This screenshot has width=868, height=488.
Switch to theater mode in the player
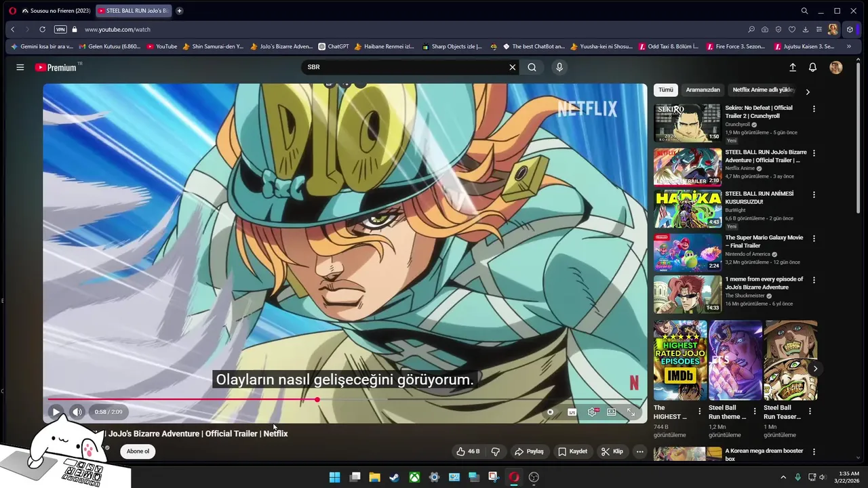coord(611,411)
